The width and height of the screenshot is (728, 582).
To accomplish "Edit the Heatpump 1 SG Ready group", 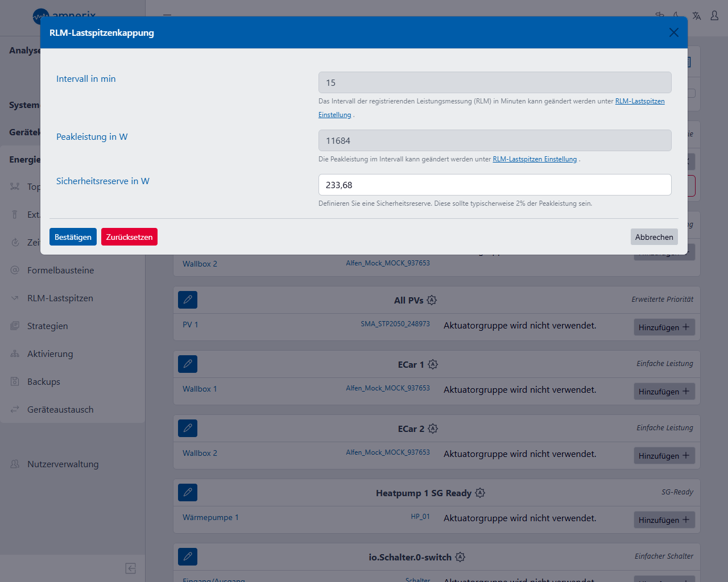I will click(188, 492).
